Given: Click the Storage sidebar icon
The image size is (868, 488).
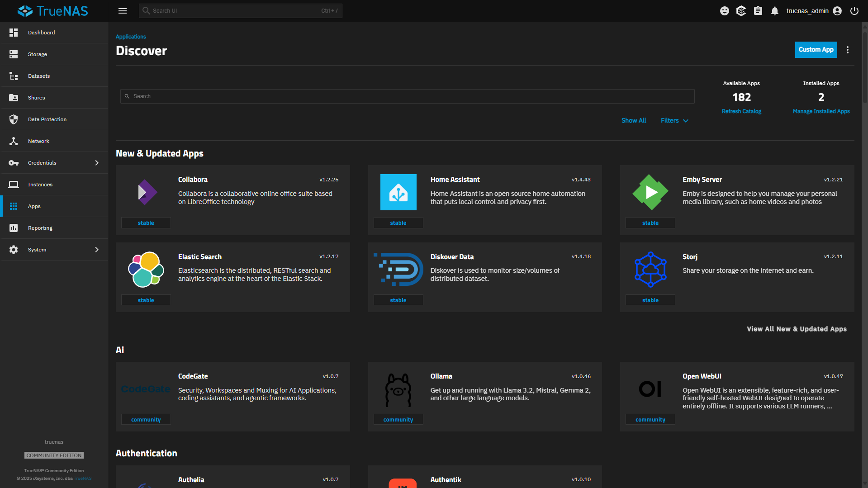Looking at the screenshot, I should point(14,54).
